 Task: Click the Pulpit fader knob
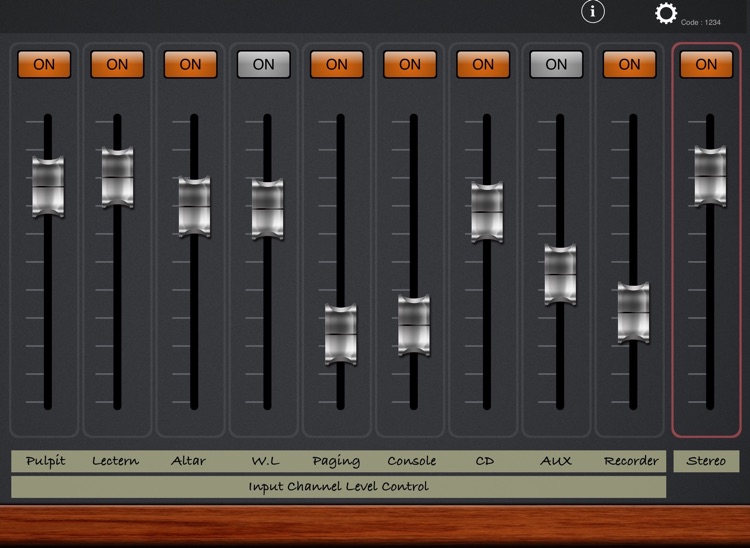point(48,186)
